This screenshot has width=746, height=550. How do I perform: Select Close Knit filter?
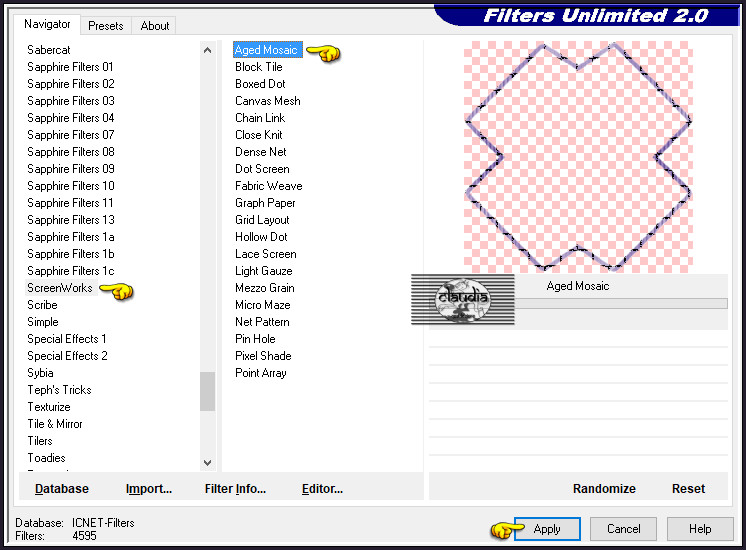[258, 135]
